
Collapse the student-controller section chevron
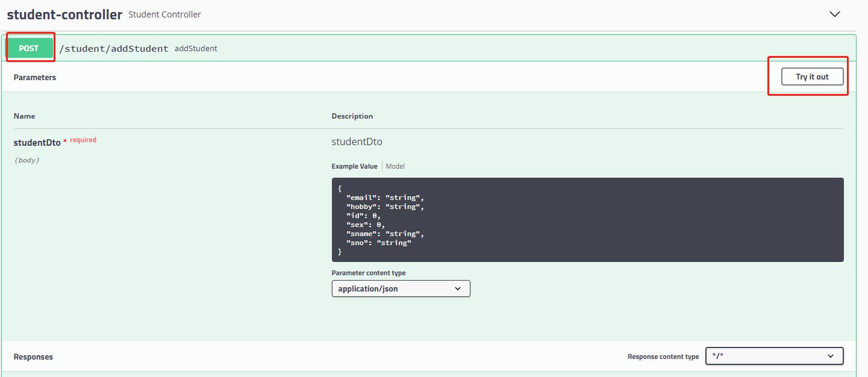coord(835,14)
